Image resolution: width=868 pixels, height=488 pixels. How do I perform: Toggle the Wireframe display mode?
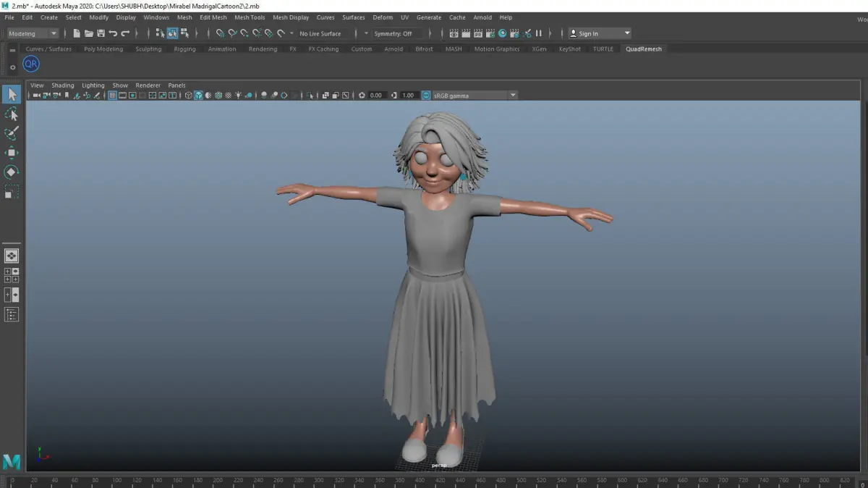click(x=189, y=95)
